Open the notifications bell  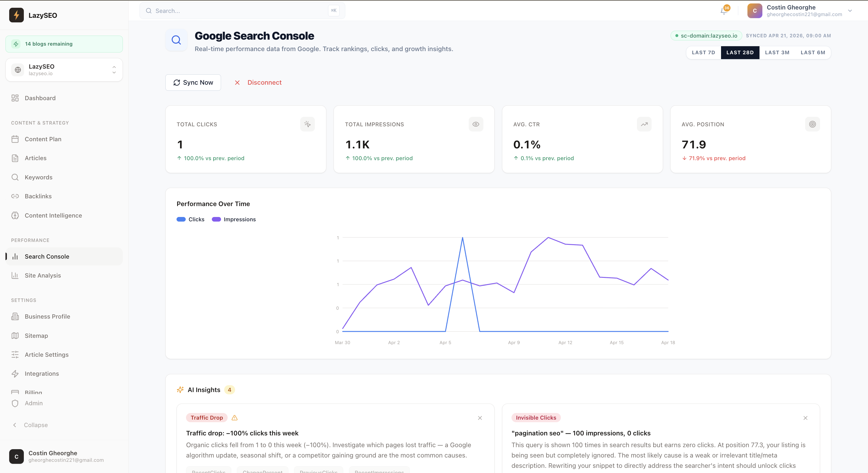[723, 10]
